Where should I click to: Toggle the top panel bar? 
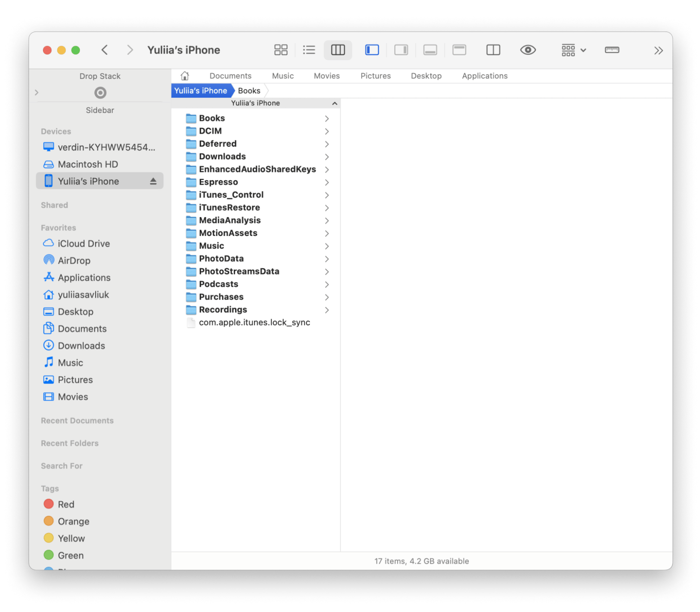459,50
